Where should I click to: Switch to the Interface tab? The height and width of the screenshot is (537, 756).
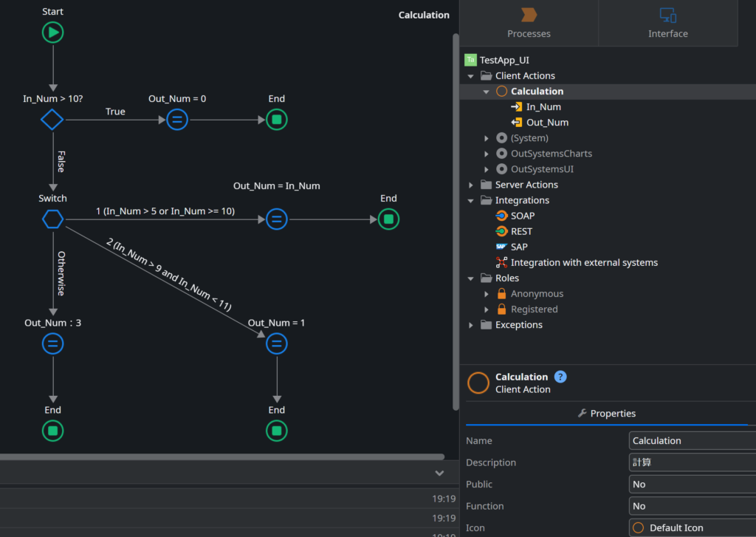tap(667, 23)
